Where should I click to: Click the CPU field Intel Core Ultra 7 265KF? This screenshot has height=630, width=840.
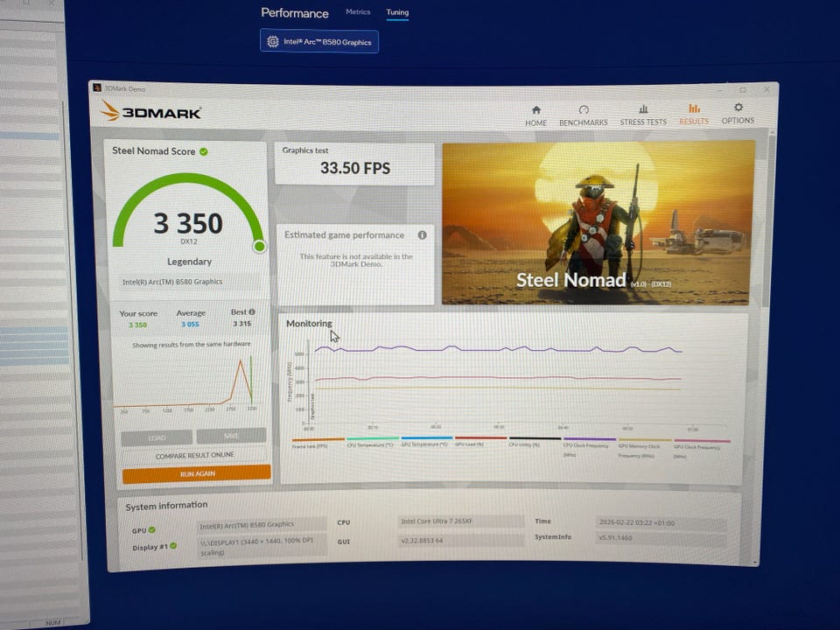461,521
